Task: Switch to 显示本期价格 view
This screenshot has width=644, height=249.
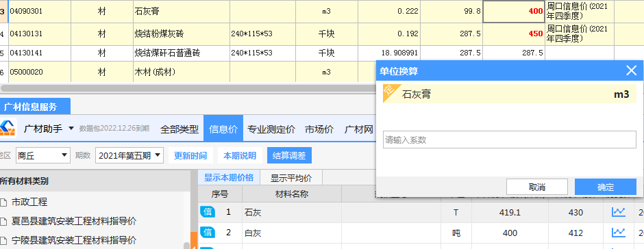Action: [x=229, y=178]
